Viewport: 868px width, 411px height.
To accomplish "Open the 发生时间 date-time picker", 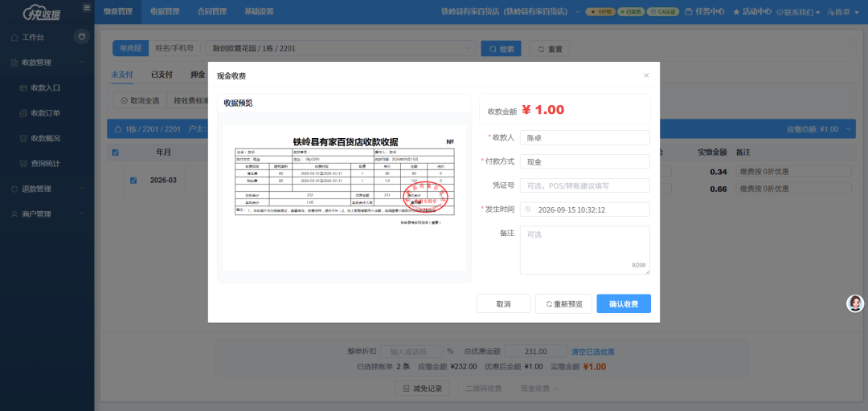I will click(x=584, y=210).
